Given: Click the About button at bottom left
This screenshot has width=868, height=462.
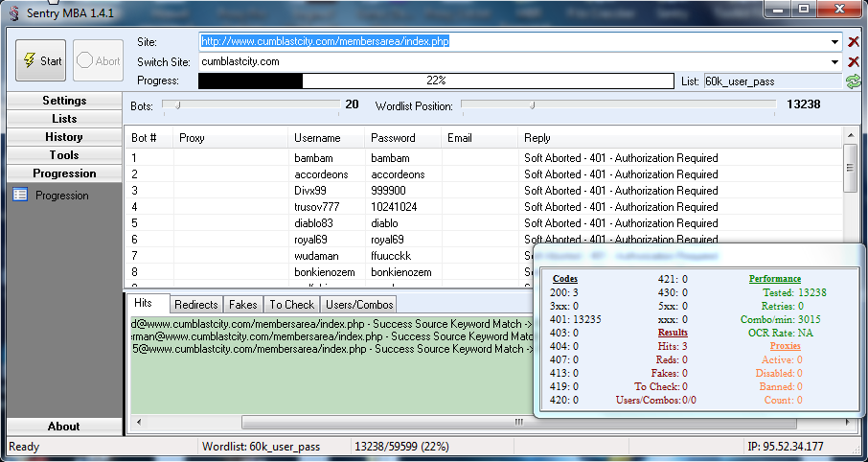Looking at the screenshot, I should click(64, 427).
